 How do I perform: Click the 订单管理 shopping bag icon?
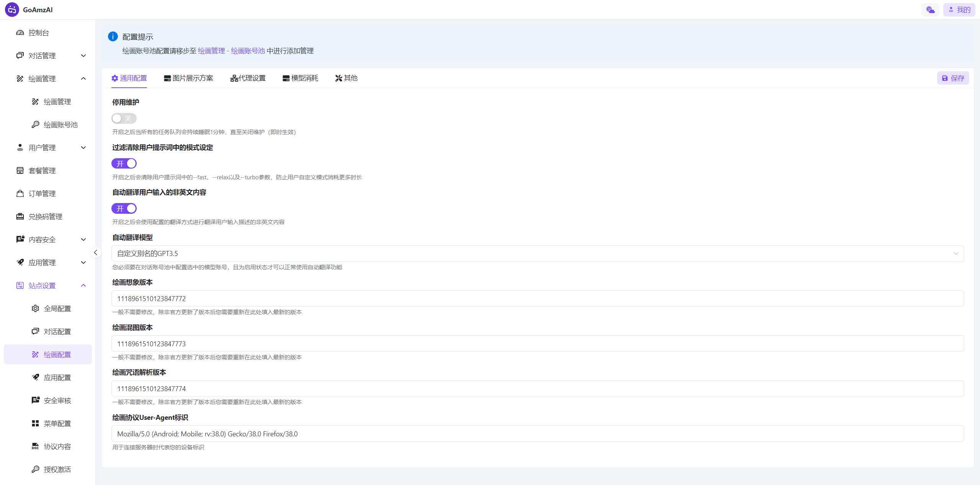click(20, 193)
